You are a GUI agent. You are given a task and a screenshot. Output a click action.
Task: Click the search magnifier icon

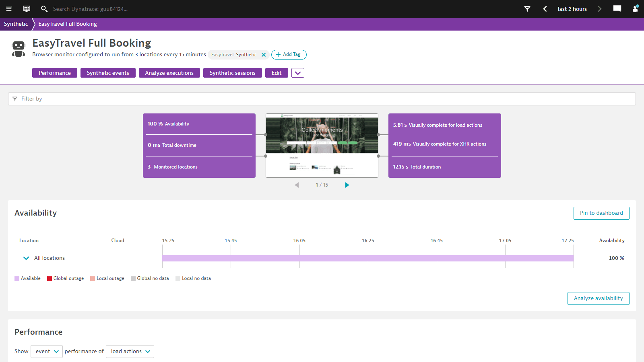(x=44, y=9)
